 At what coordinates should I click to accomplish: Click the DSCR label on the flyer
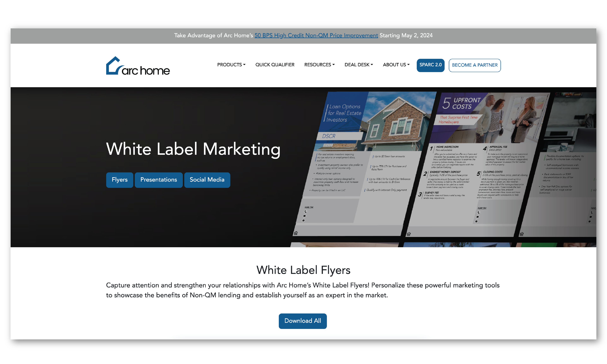(329, 136)
